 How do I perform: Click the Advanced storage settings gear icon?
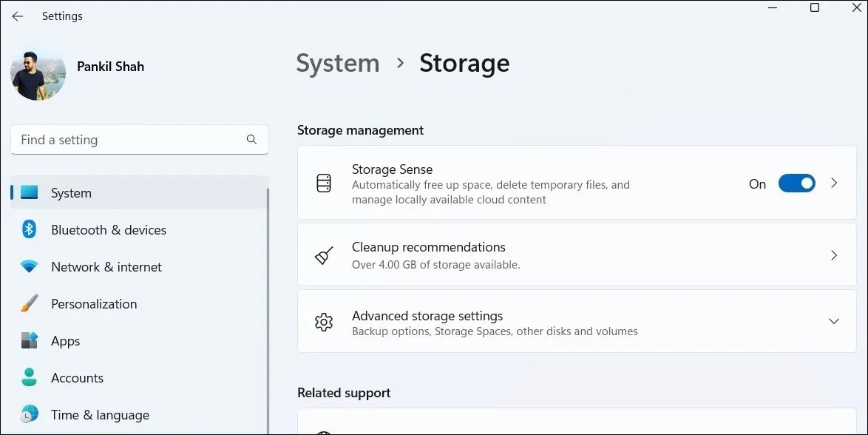pyautogui.click(x=323, y=322)
